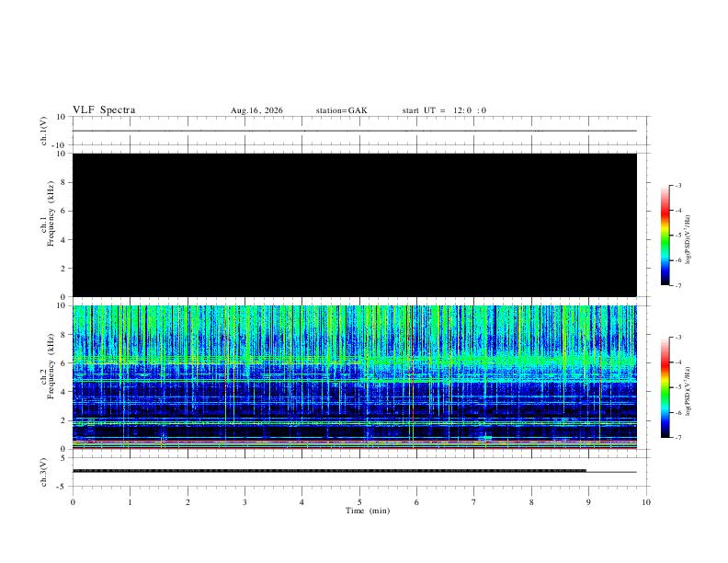The width and height of the screenshot is (728, 563).
Task: Click the 5 minute tick on time axis
Action: point(359,502)
